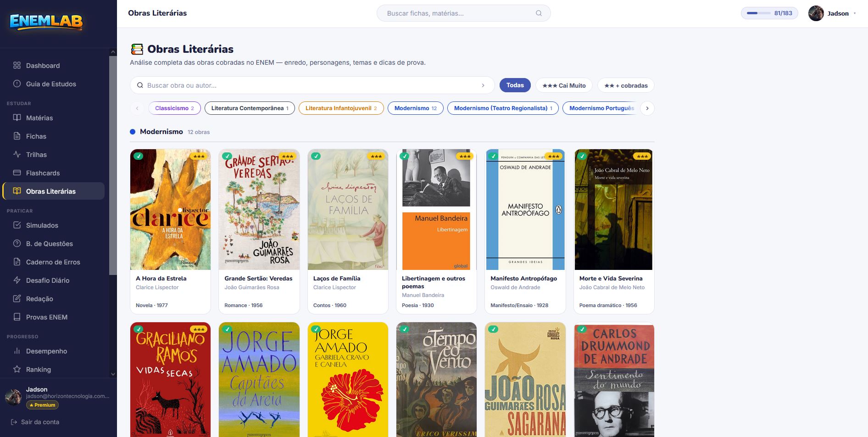Viewport: 868px width, 437px height.
Task: Click the three-star badge on Vidas Secas cover
Action: click(x=199, y=329)
